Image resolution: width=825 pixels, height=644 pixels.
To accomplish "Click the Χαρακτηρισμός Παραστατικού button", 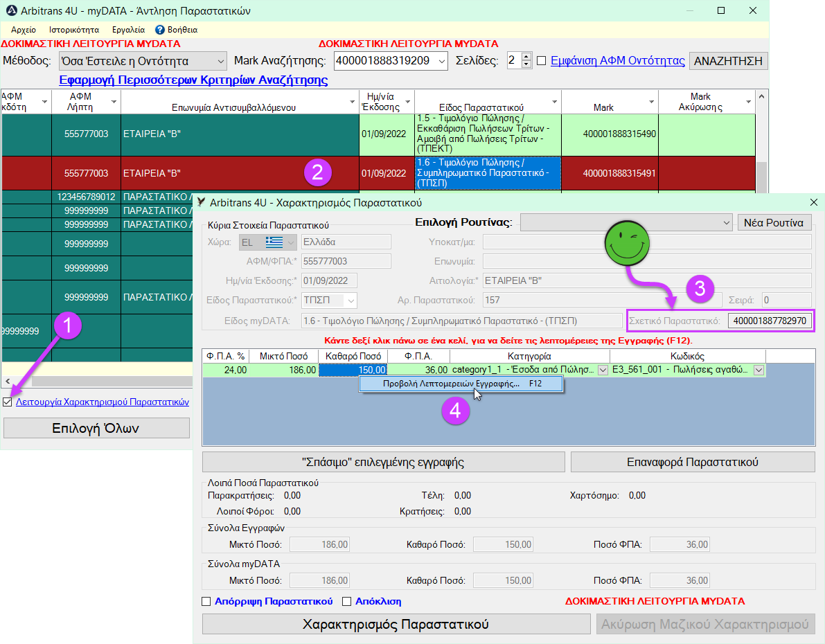I will click(396, 624).
